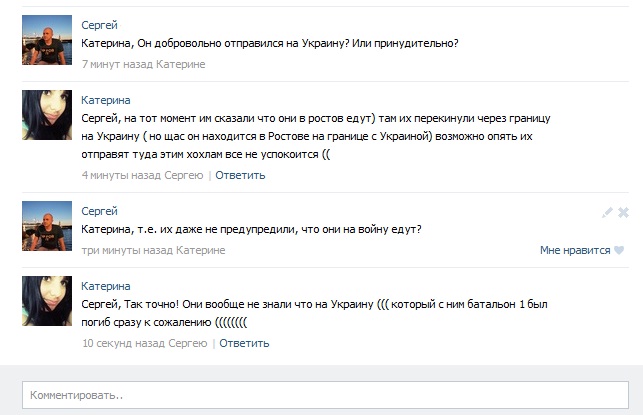Open Сергей's profile from first comment name
The image size is (643, 415).
coord(99,25)
